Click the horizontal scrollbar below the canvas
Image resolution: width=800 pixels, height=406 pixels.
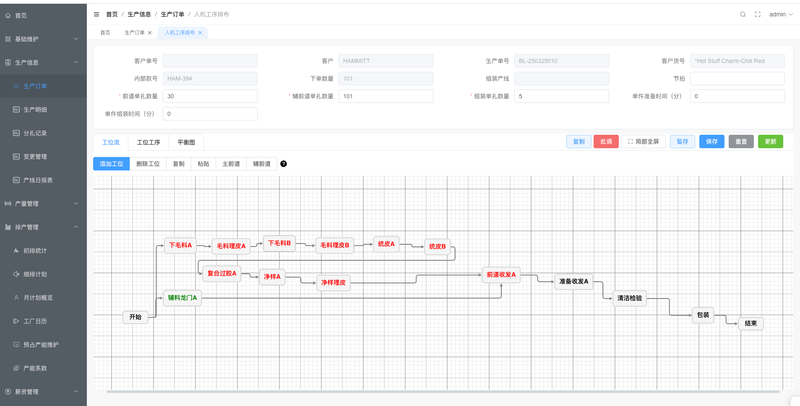(x=443, y=392)
